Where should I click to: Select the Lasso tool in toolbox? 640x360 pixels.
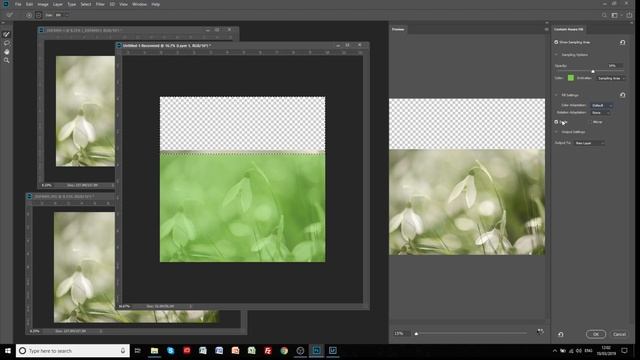click(x=7, y=43)
